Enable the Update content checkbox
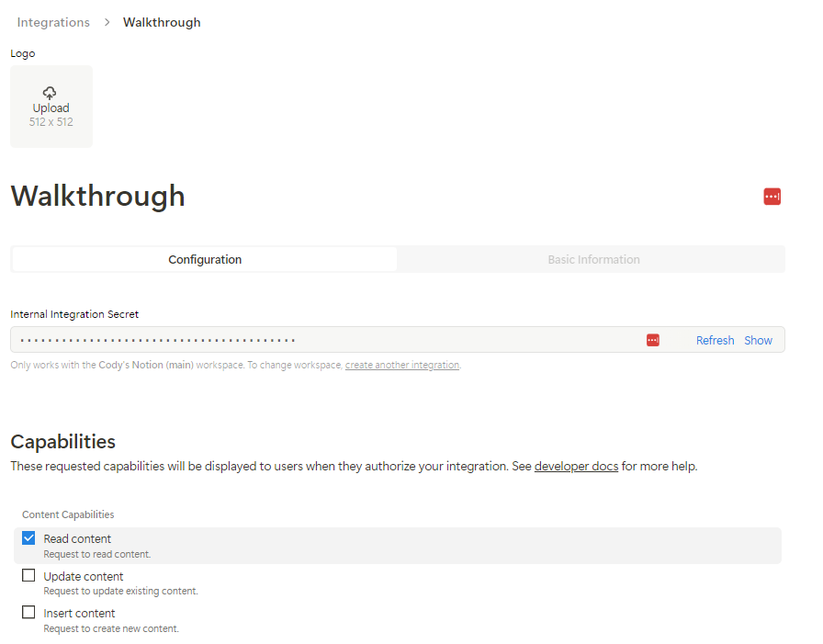The image size is (823, 644). coord(28,576)
